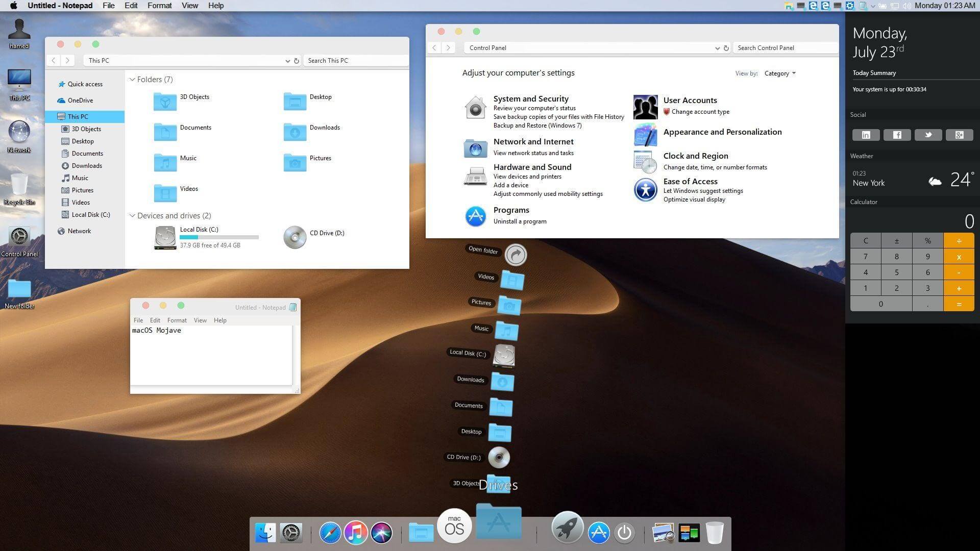Open the View by Category dropdown

point(779,73)
